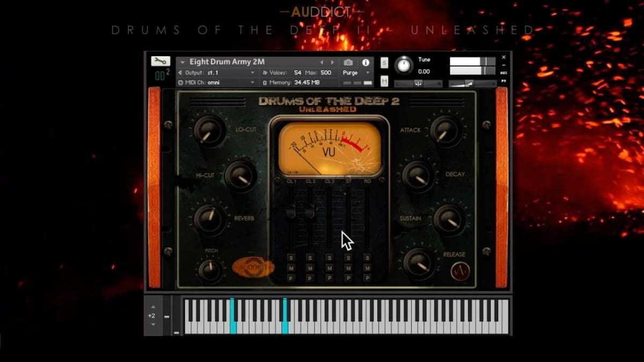Mute the CL 1 mixer channel
The image size is (644, 362).
pyautogui.click(x=291, y=268)
